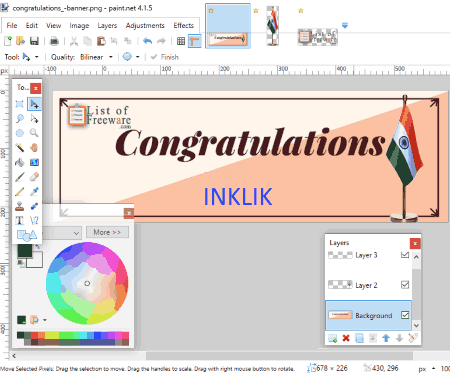
Task: Select the Clone Stamp tool
Action: tap(20, 206)
